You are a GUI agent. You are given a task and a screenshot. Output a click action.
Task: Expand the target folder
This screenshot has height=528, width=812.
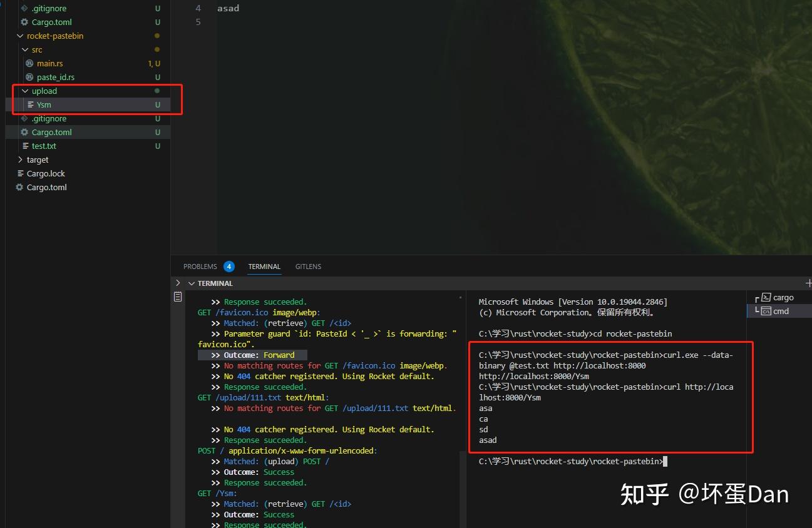click(19, 160)
